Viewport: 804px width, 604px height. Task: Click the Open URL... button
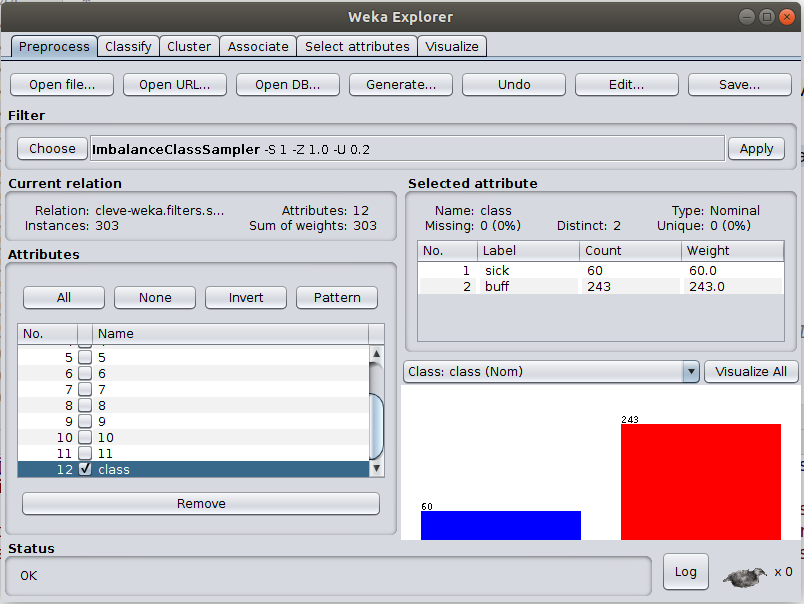[175, 85]
